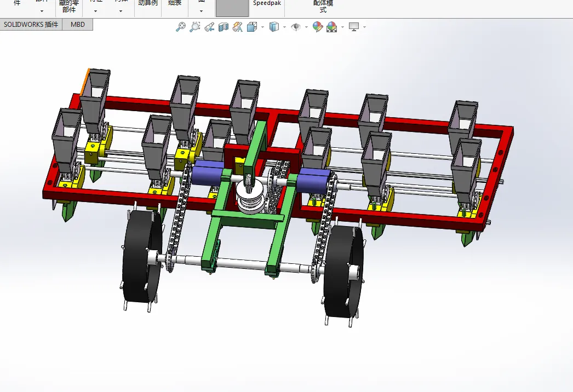Viewport: 573px width, 392px height.
Task: Open the dropdown arrow left of 动算例
Action: coord(121,11)
